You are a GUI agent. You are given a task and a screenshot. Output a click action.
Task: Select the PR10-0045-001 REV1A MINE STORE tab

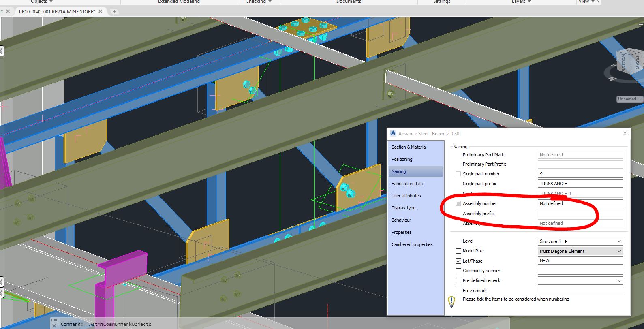(57, 11)
